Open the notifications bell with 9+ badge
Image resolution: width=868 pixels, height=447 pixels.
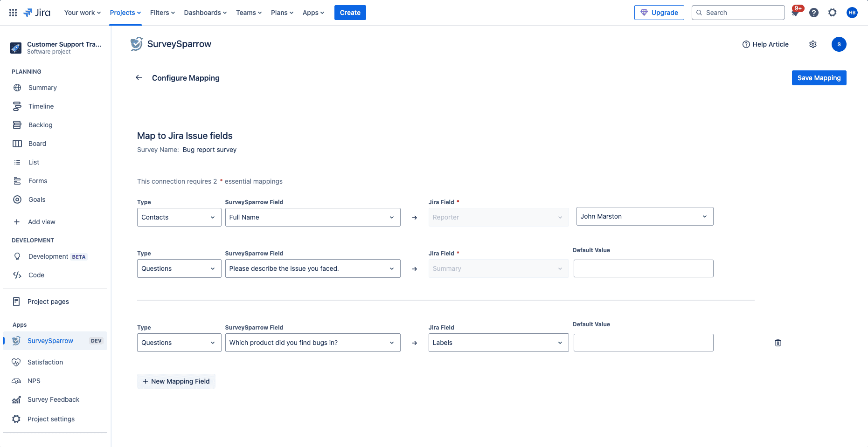coord(795,13)
